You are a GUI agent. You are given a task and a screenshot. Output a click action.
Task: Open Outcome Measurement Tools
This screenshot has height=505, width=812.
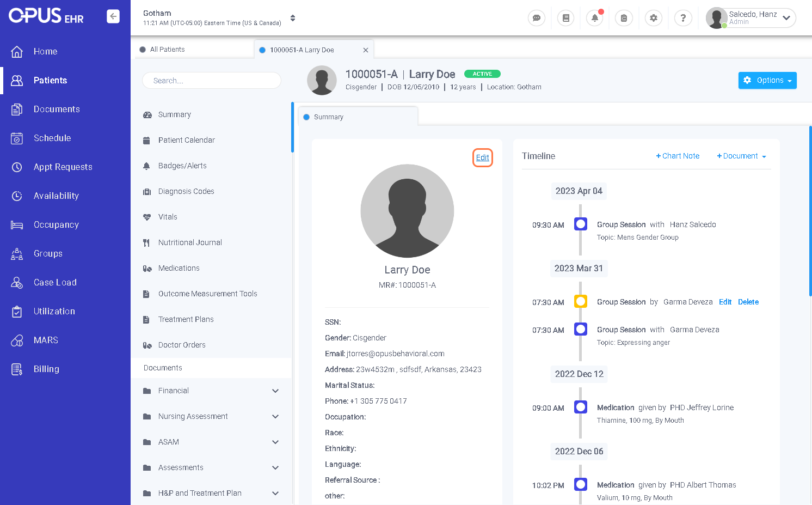(207, 294)
